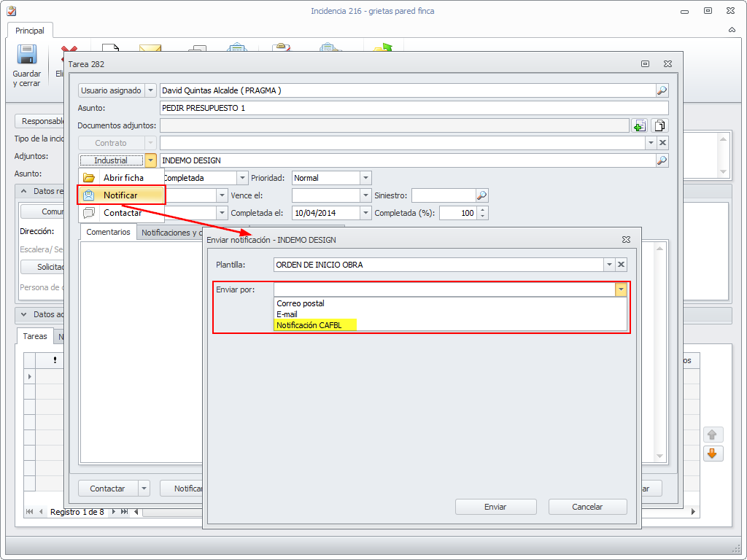Click the copy documents icon beside Documentos adjuntos
Image resolution: width=747 pixels, height=560 pixels.
point(659,125)
